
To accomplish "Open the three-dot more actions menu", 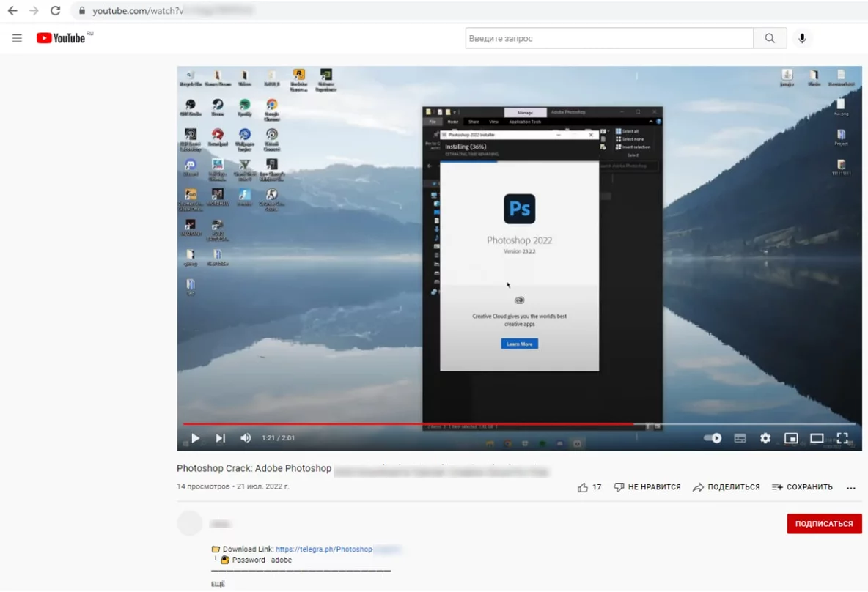I will click(x=851, y=487).
